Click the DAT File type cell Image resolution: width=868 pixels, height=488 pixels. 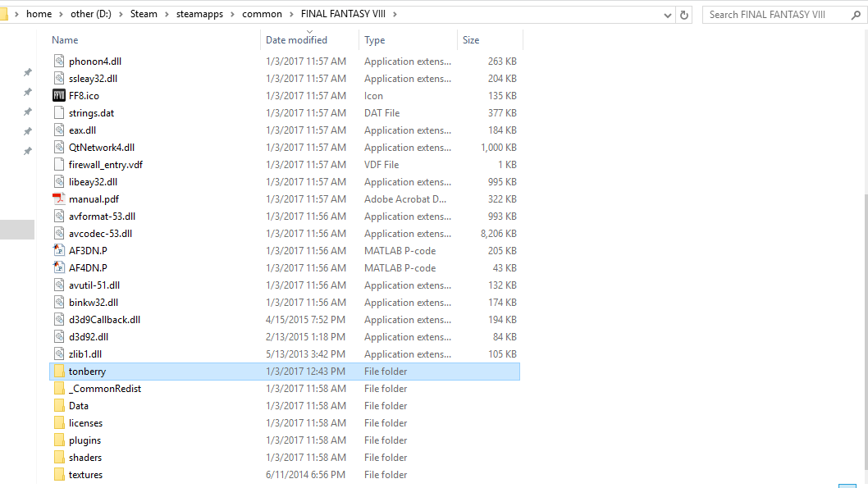tap(382, 113)
